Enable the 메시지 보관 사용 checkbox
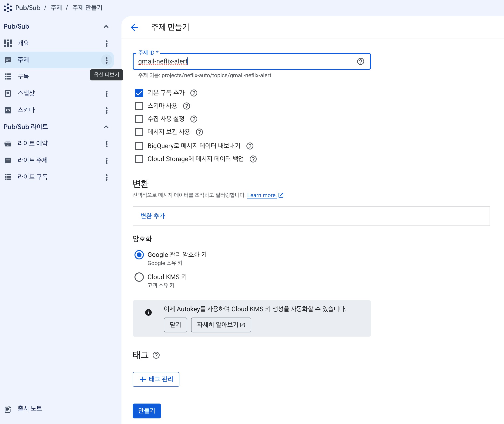504x424 pixels. (x=139, y=132)
